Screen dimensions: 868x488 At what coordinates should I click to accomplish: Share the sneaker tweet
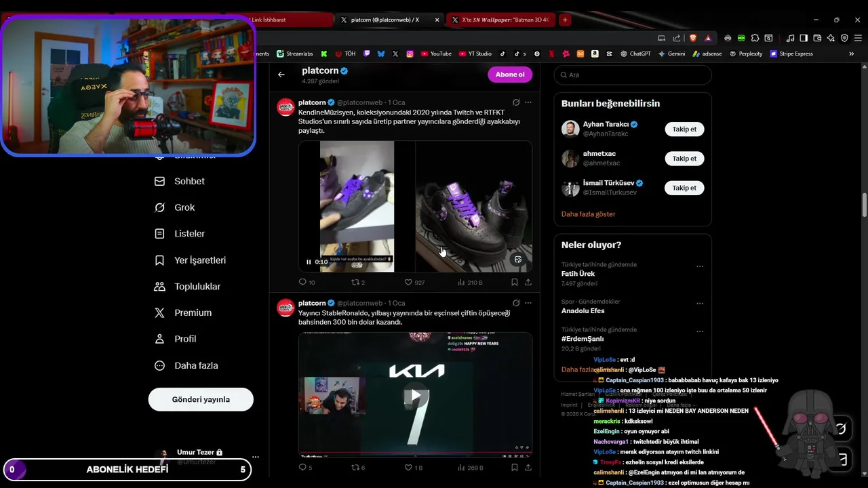528,282
